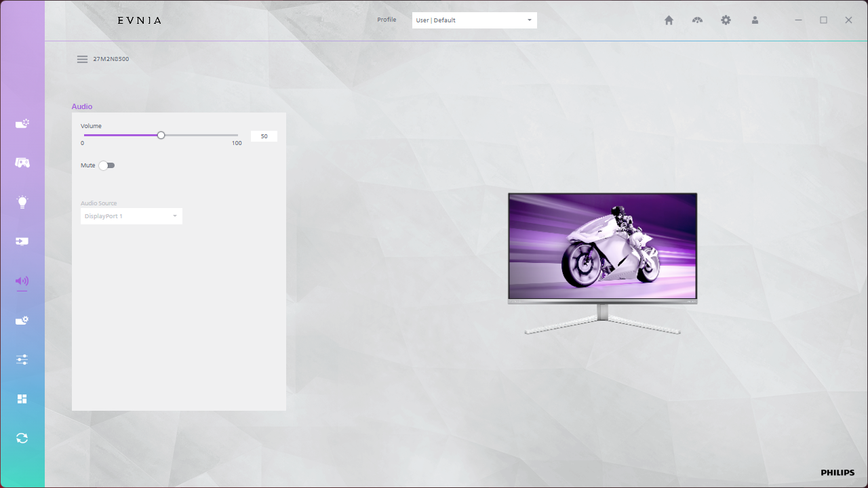Open the sliders adjustments sidebar section

pyautogui.click(x=22, y=359)
